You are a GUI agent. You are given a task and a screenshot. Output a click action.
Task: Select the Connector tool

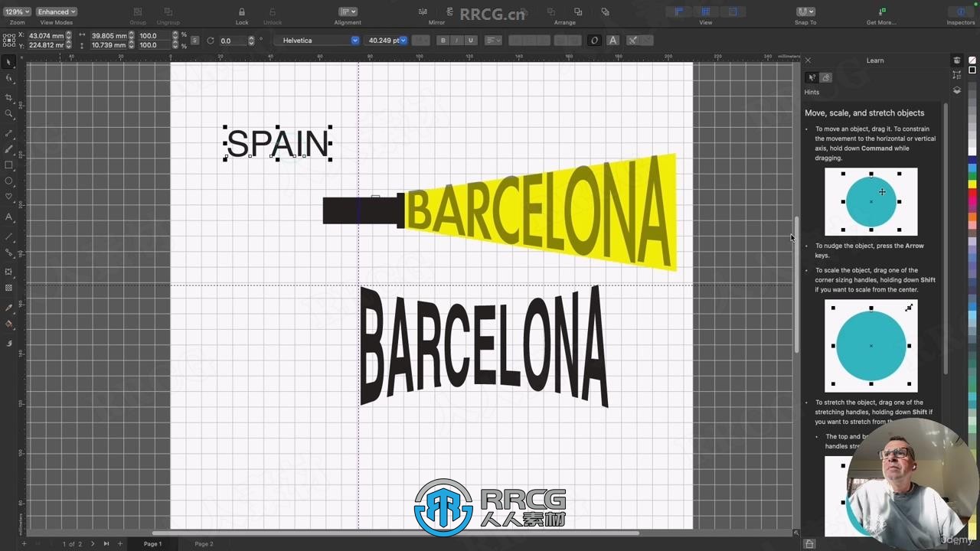(x=9, y=253)
